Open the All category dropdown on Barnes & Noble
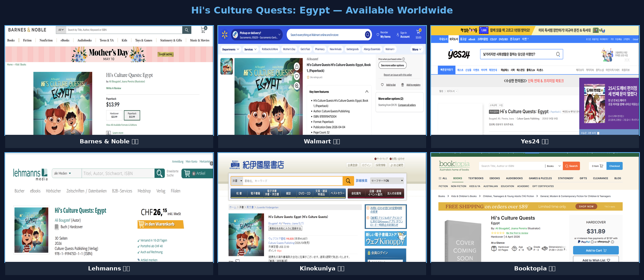This screenshot has width=644, height=280. click(61, 30)
